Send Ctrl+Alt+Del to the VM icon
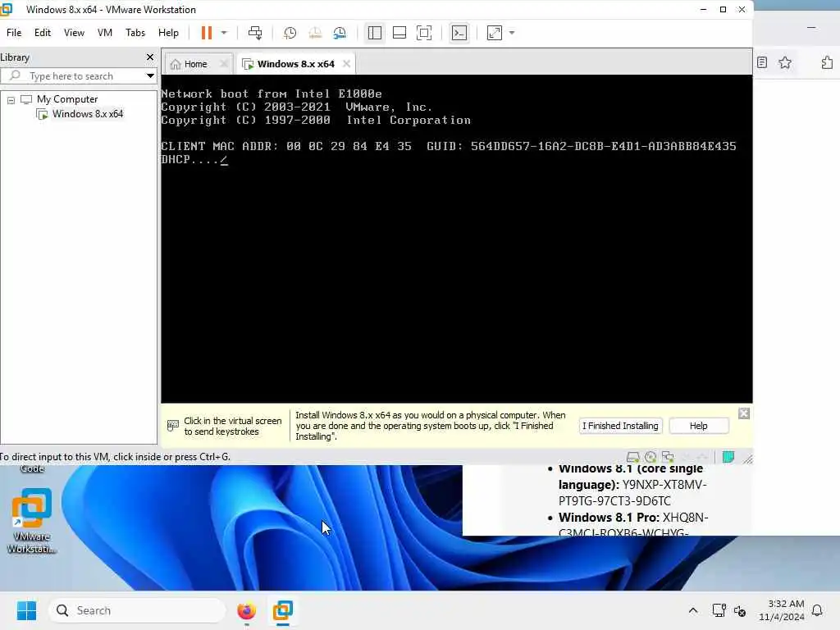The width and height of the screenshot is (840, 630). [255, 33]
